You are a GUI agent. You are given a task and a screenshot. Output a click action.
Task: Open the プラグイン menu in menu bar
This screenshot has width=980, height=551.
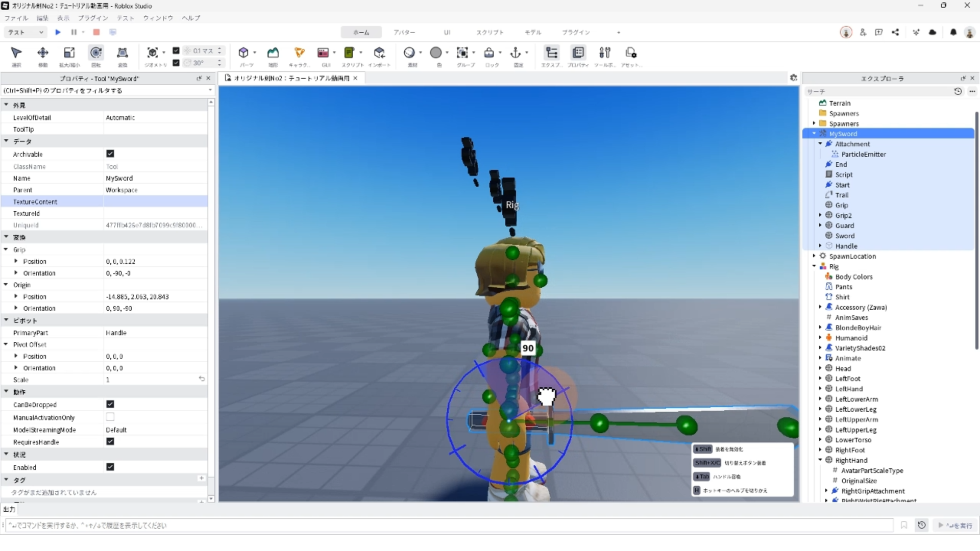[x=93, y=18]
